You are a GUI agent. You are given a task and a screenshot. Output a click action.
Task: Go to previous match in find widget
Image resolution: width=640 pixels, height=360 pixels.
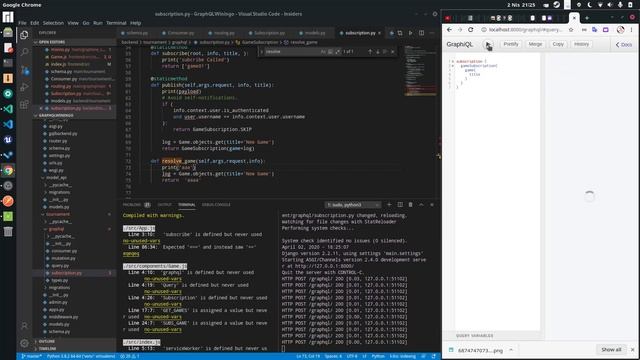[370, 52]
